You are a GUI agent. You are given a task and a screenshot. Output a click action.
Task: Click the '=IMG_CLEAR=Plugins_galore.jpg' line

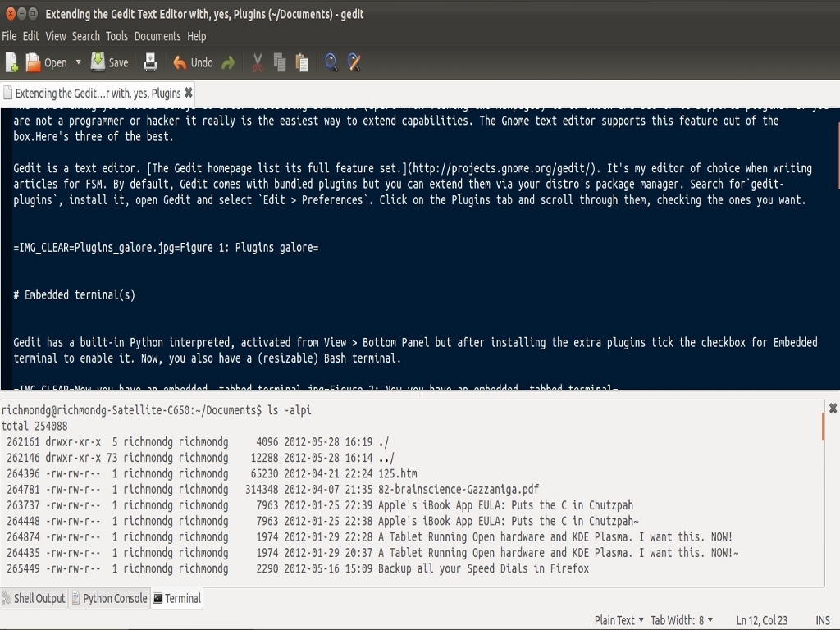[166, 248]
